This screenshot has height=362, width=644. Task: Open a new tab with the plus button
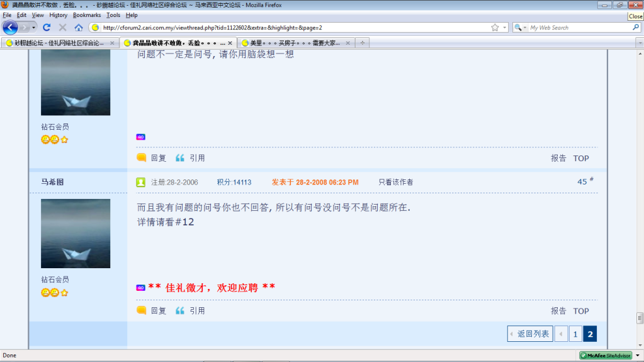[x=362, y=43]
